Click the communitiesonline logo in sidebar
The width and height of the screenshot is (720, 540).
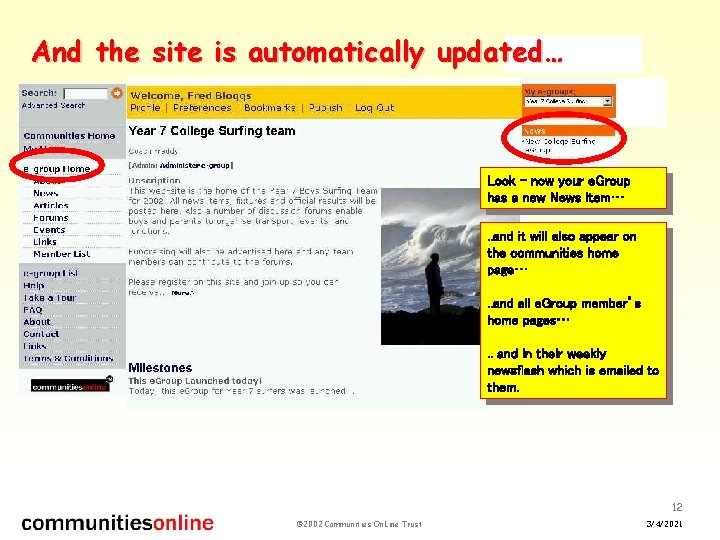click(x=72, y=384)
